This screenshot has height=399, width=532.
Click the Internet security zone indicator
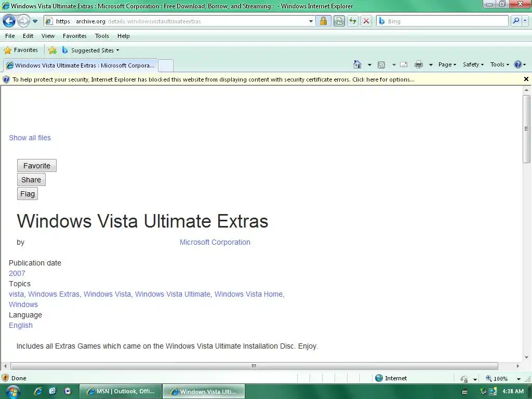tap(391, 378)
